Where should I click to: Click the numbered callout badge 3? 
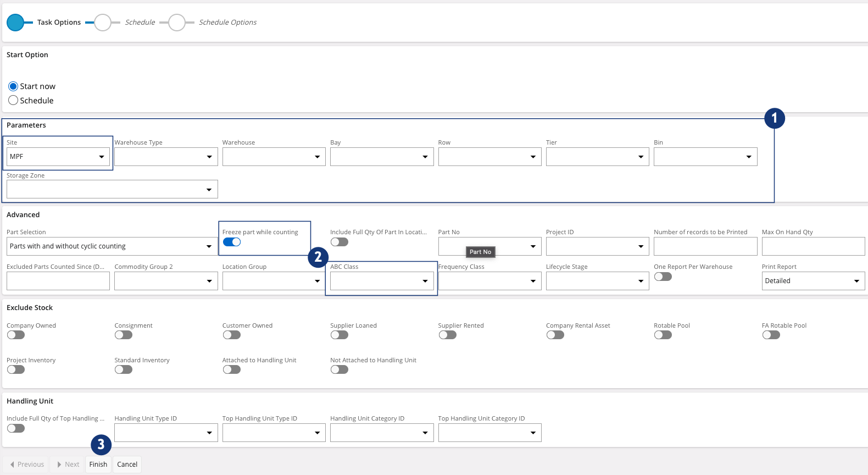click(x=101, y=445)
